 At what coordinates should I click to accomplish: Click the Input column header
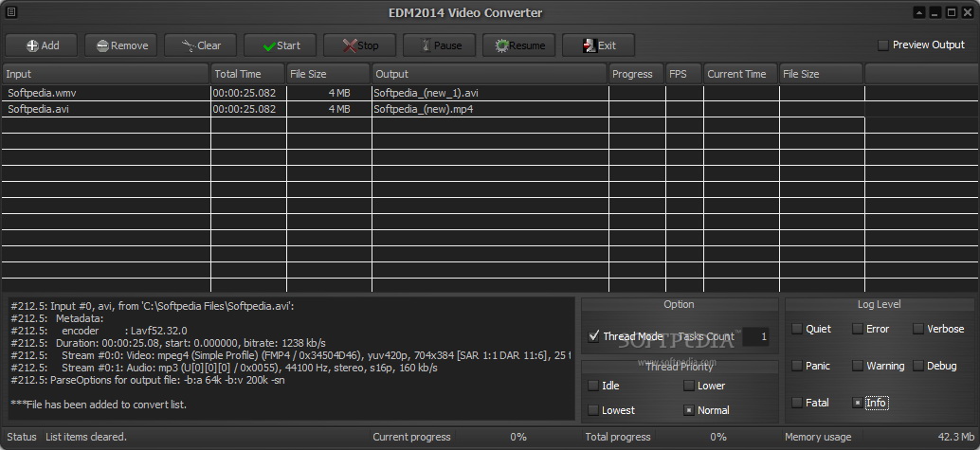coord(105,74)
